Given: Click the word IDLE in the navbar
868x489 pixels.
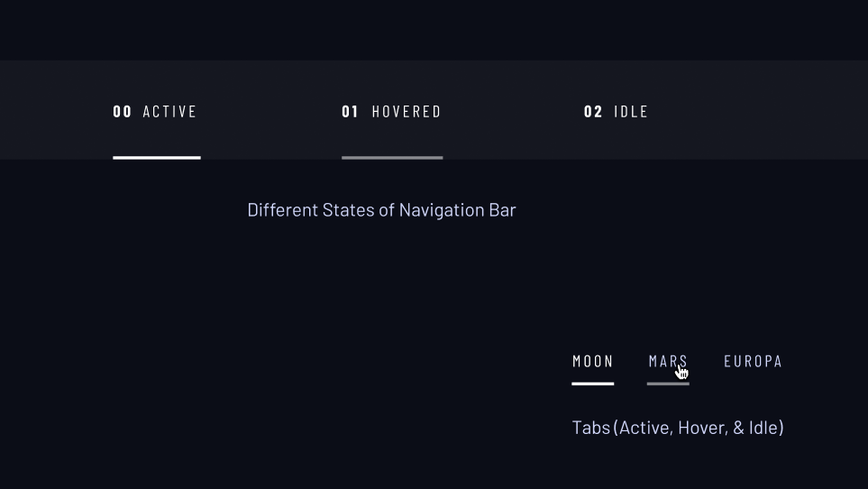Looking at the screenshot, I should (631, 111).
